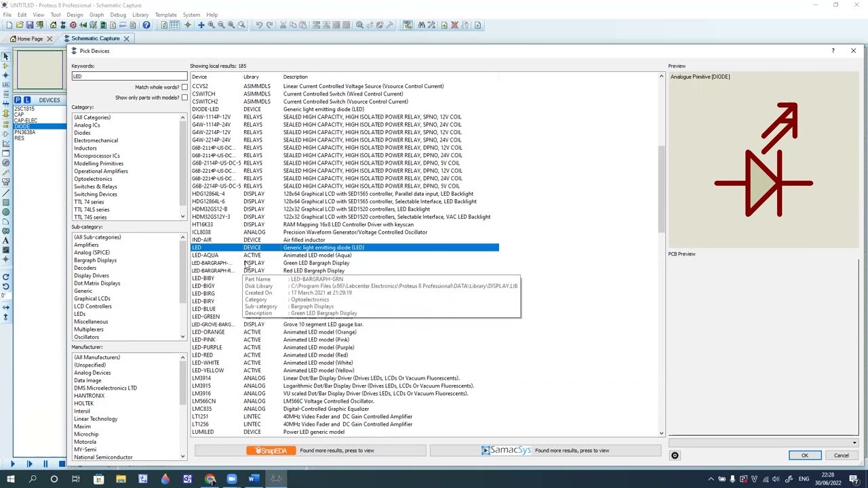Click the simulation Play button
The image size is (868, 488).
pos(12,464)
